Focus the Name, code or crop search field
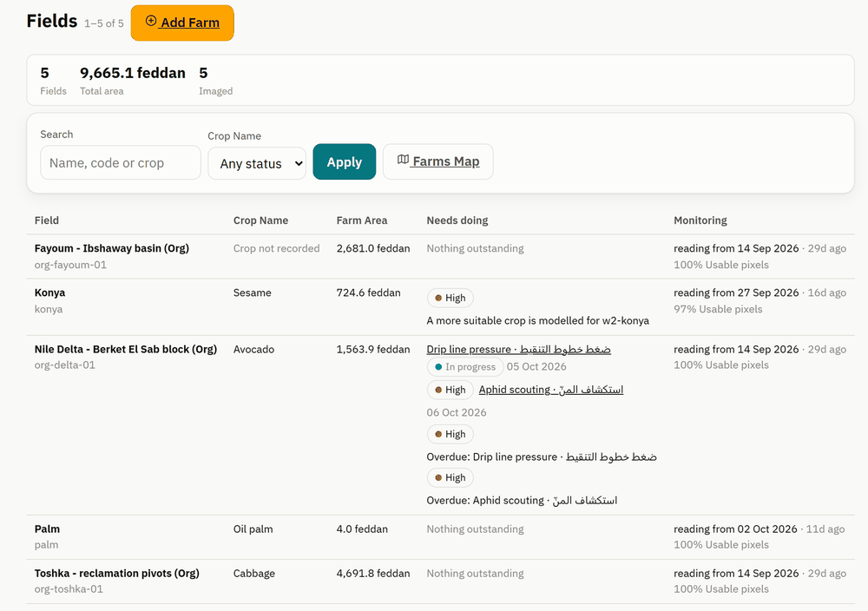This screenshot has height=611, width=868. [121, 162]
